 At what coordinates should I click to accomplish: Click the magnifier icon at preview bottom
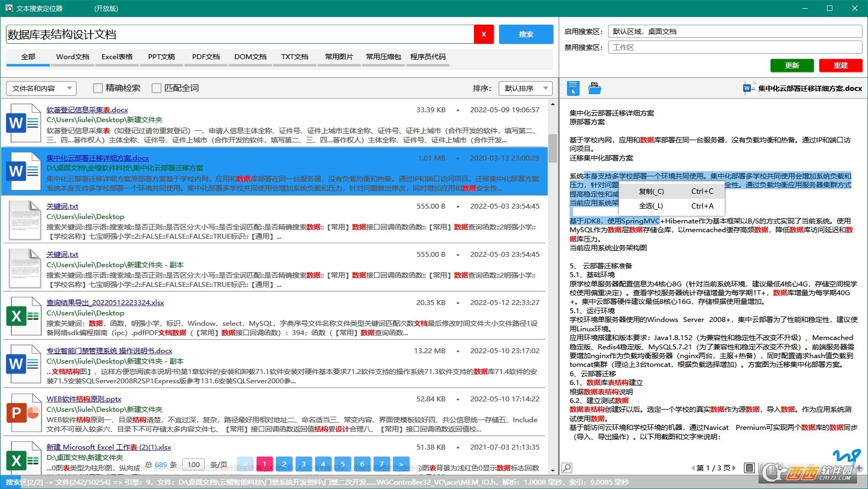(567, 468)
